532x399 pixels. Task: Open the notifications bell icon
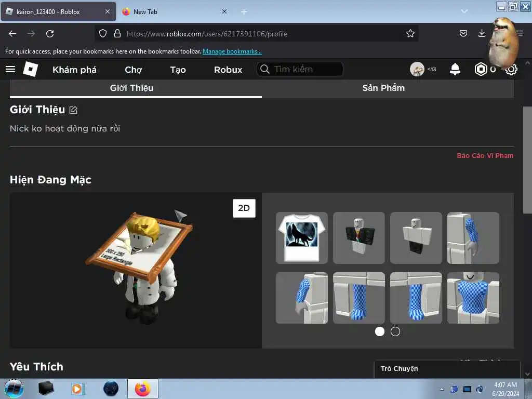[x=455, y=69]
